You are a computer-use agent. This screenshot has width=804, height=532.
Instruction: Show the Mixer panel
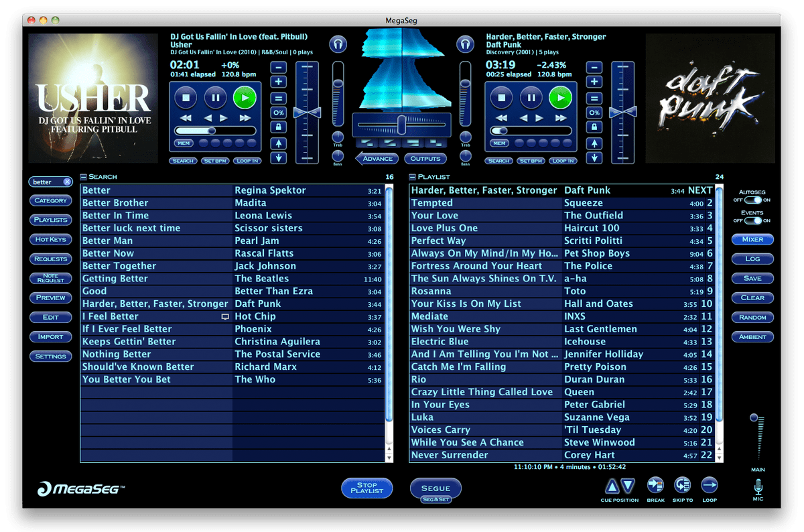(752, 239)
